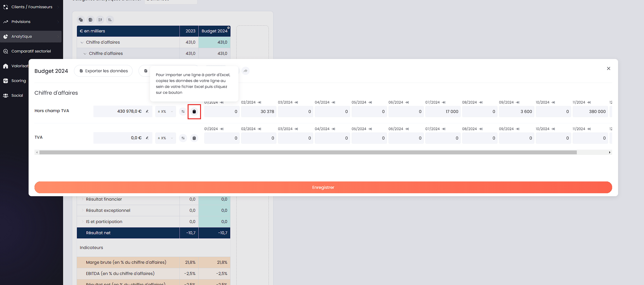Propagate 07/2024 value forward in Hors champ TVA row
This screenshot has height=285, width=644.
pos(444,102)
